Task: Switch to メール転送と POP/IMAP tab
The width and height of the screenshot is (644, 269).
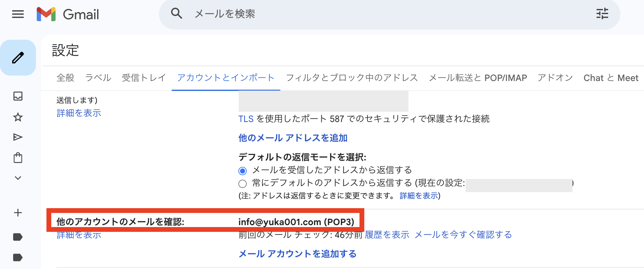Action: 478,78
